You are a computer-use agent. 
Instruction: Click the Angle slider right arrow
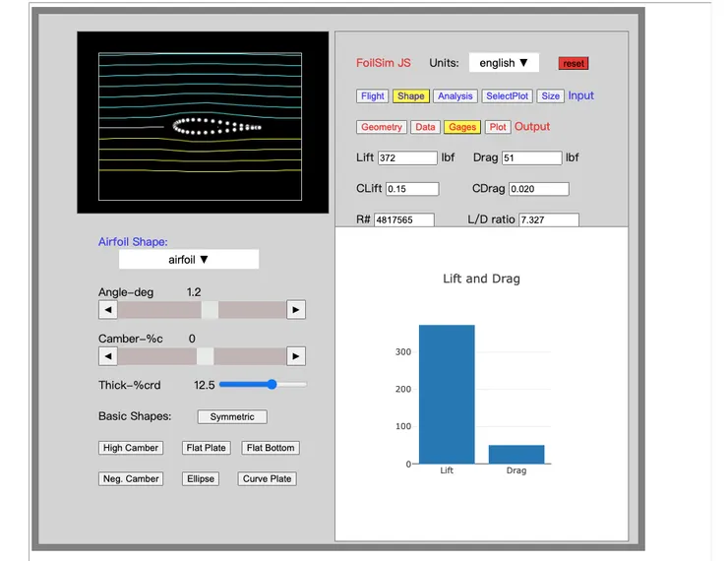(x=296, y=310)
